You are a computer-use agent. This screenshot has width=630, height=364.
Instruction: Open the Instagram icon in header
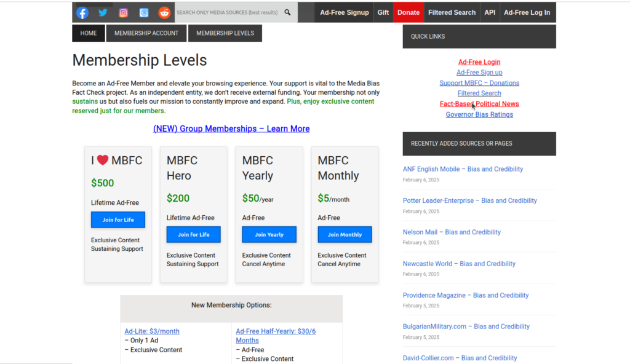tap(123, 12)
